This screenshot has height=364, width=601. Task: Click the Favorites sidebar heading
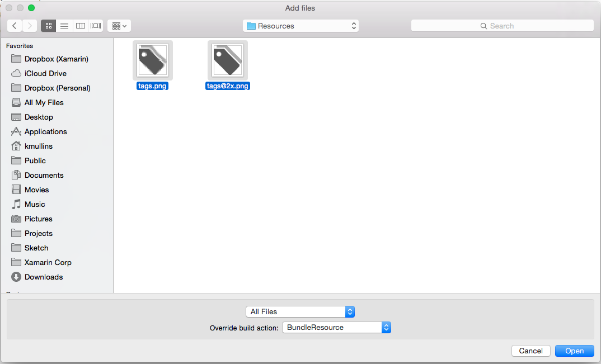click(20, 46)
